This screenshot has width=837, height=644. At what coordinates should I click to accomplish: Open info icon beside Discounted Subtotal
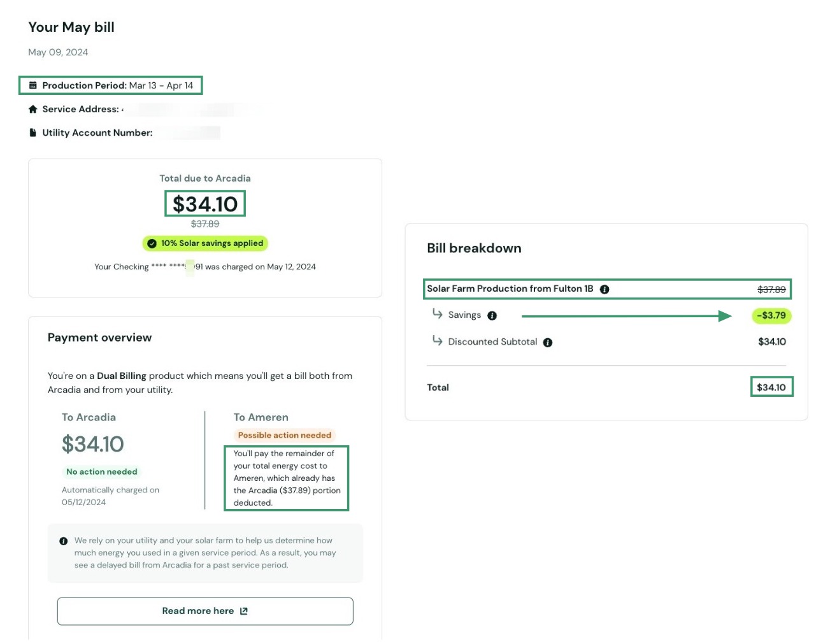(x=548, y=343)
